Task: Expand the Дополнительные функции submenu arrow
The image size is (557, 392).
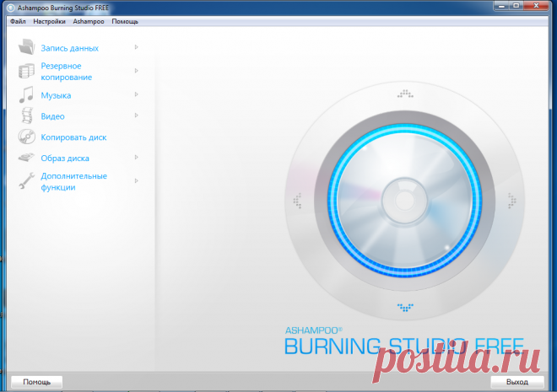Action: point(136,181)
